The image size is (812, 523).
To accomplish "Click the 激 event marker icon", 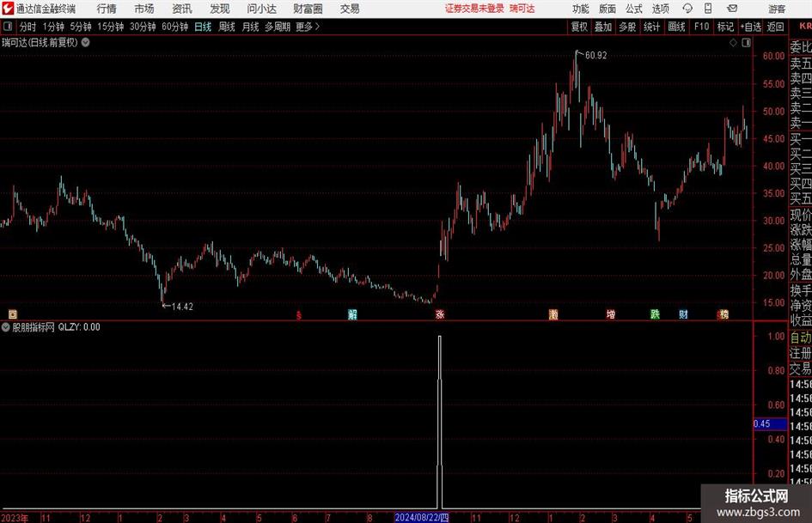I will point(553,313).
